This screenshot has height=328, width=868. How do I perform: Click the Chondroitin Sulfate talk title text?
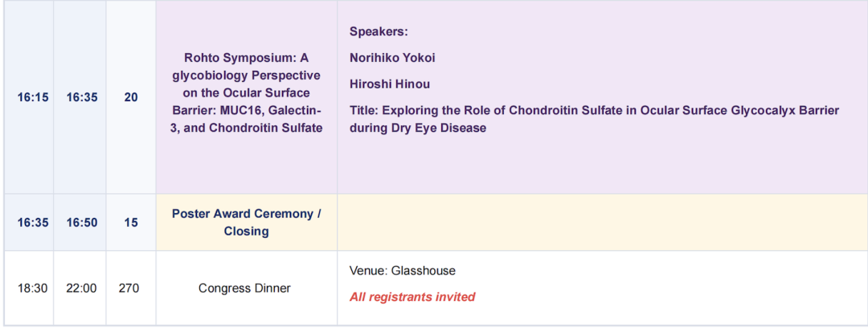click(x=595, y=119)
